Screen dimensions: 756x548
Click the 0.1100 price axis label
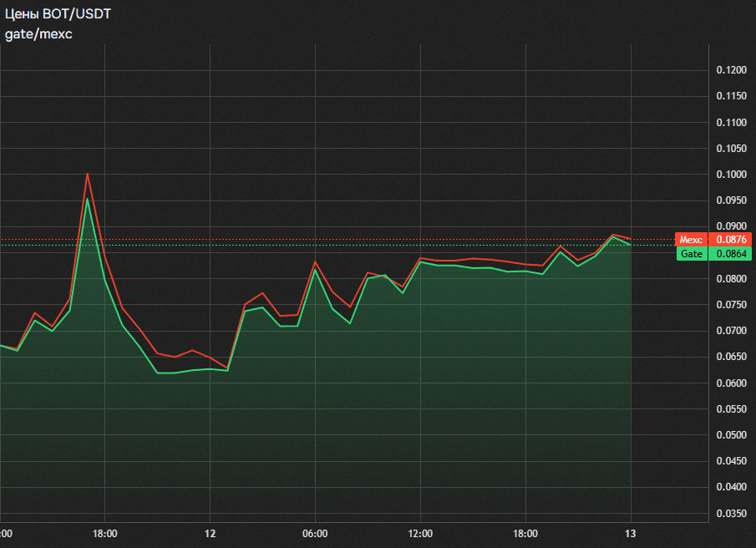(x=731, y=123)
